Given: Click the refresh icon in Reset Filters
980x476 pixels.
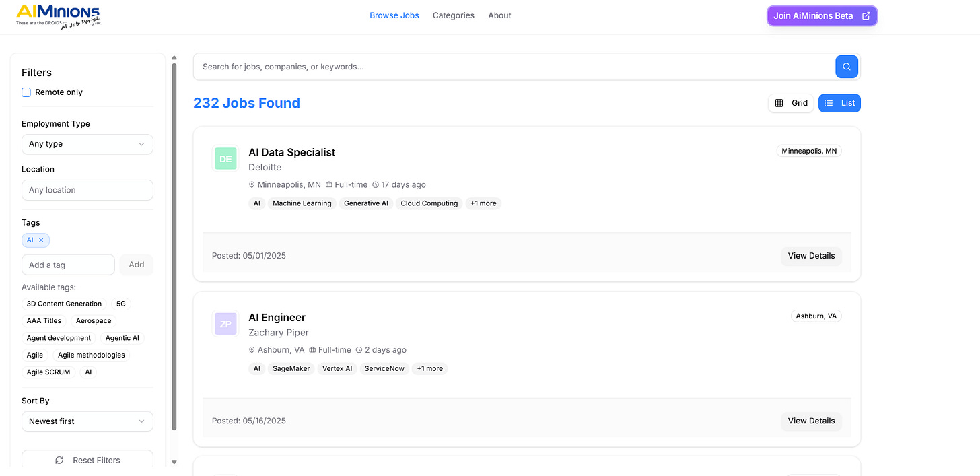Looking at the screenshot, I should coord(59,461).
